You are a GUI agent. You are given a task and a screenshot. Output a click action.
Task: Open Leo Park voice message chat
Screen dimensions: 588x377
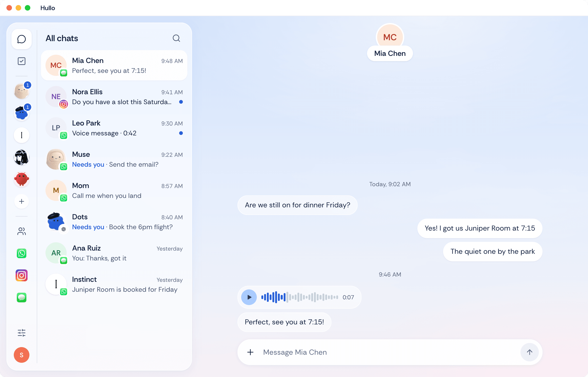[114, 128]
